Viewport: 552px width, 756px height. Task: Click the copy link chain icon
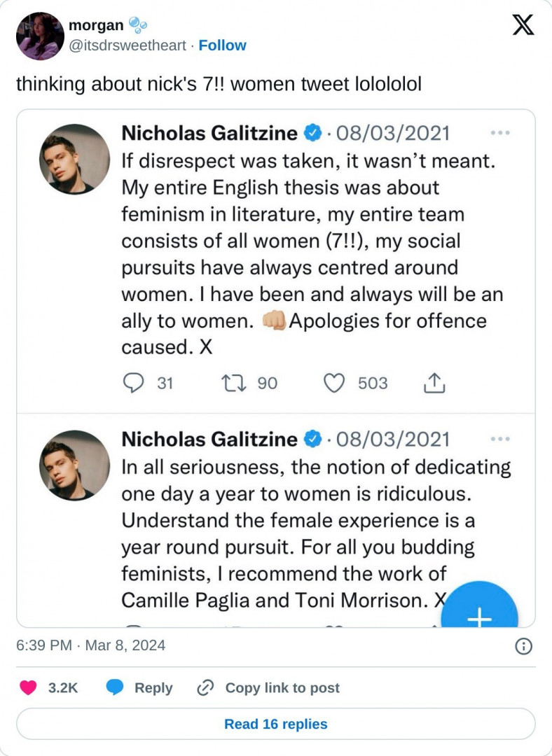pyautogui.click(x=205, y=688)
